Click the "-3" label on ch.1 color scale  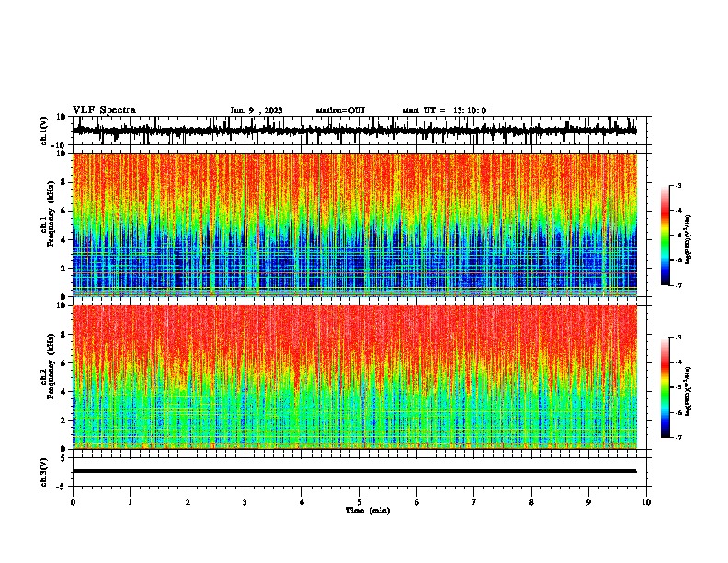coord(678,185)
